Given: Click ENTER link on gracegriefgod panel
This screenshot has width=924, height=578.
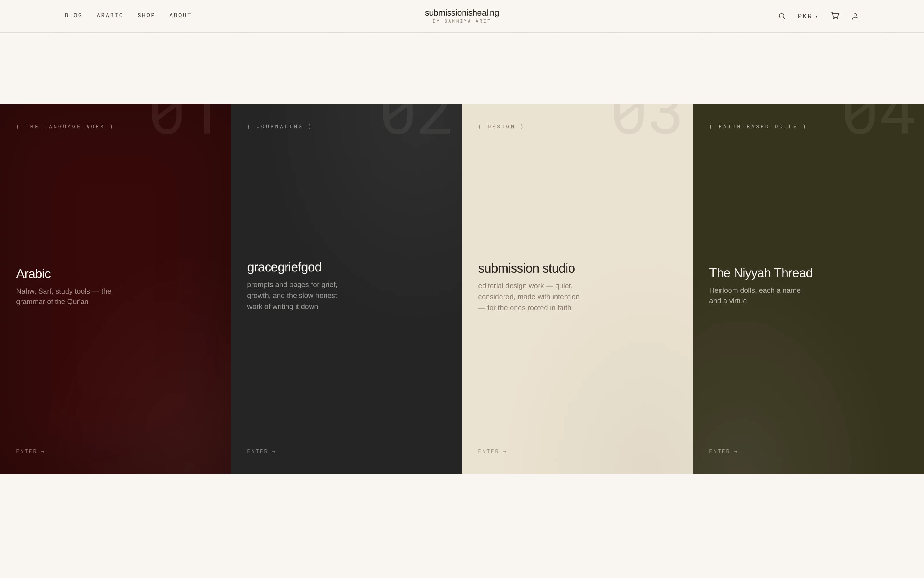Looking at the screenshot, I should point(261,451).
